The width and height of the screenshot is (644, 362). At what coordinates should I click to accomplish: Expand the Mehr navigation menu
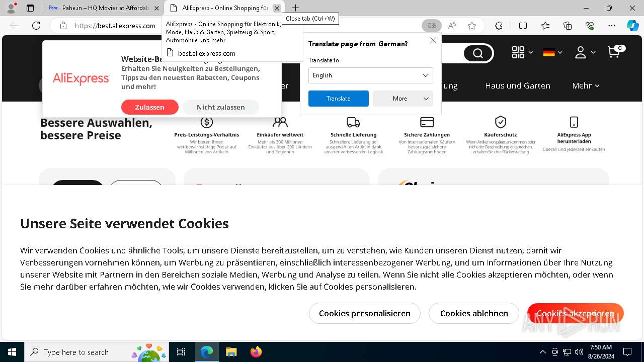(x=586, y=86)
